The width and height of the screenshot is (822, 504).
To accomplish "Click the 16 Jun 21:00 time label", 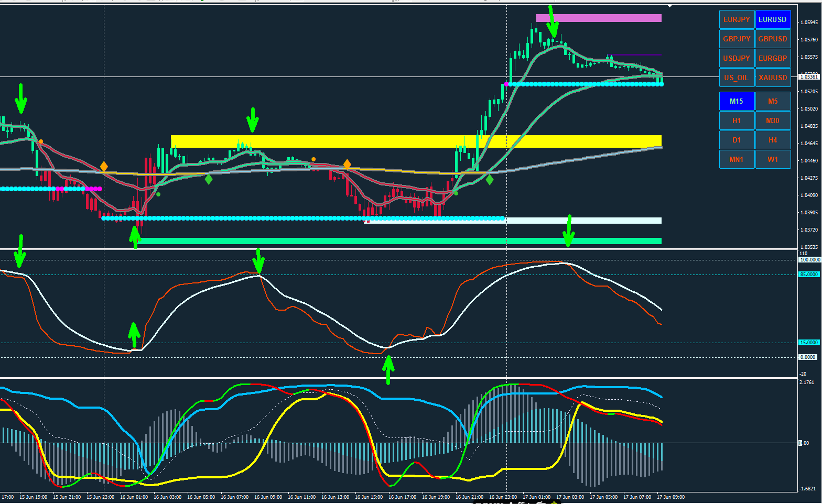I will (x=469, y=497).
